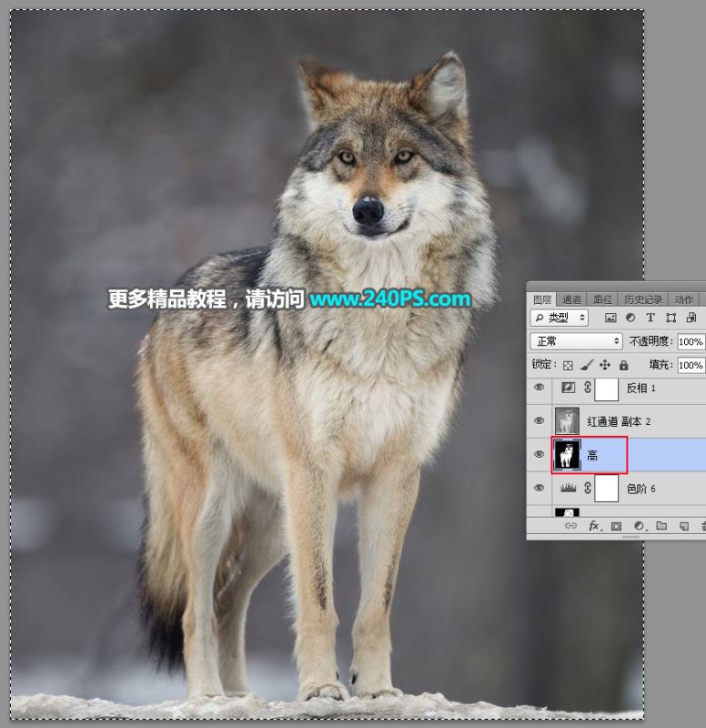
Task: Filter layers by adjustment layers icon
Action: [630, 318]
